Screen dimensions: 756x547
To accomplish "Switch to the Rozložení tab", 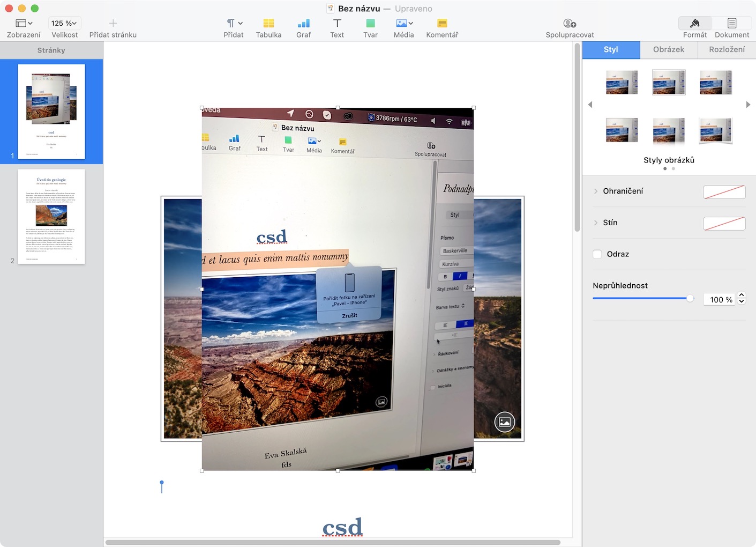I will [727, 49].
